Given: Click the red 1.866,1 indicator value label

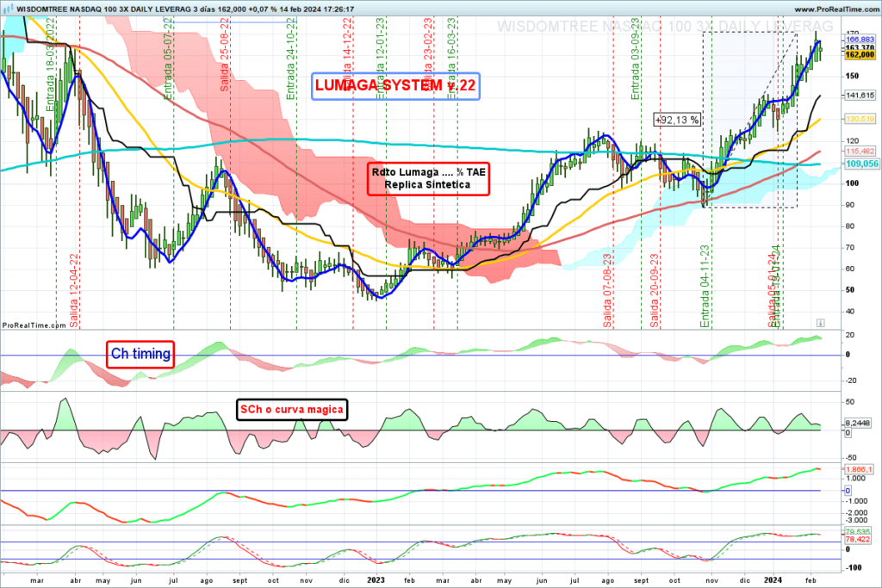Looking at the screenshot, I should pyautogui.click(x=859, y=469).
